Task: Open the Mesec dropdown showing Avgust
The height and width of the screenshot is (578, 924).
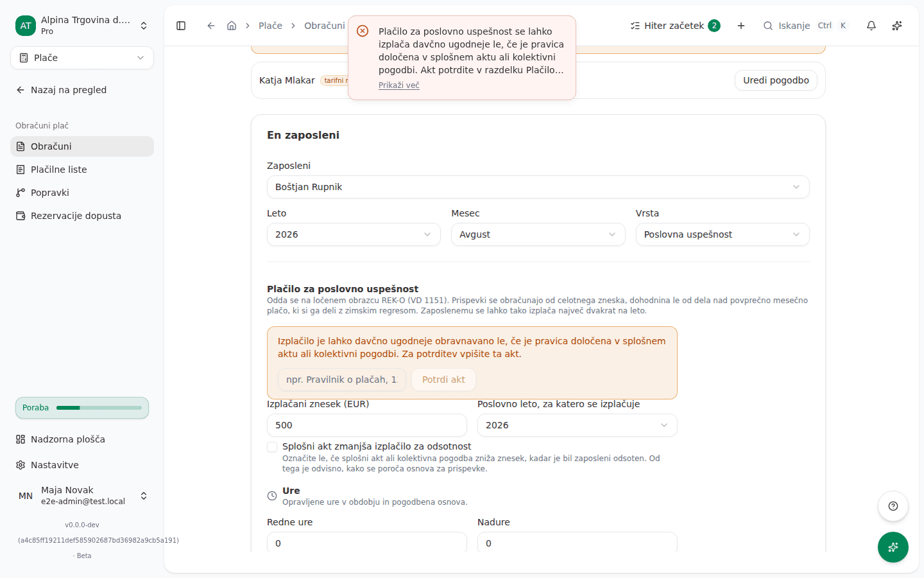Action: point(538,234)
